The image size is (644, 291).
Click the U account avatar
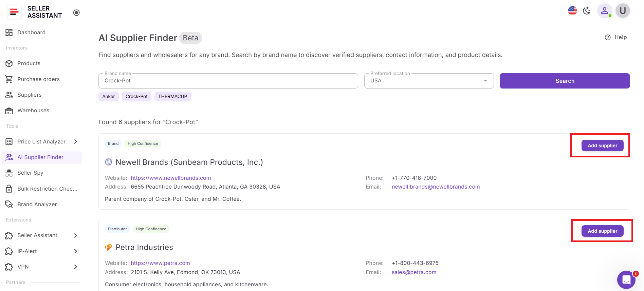coord(623,11)
